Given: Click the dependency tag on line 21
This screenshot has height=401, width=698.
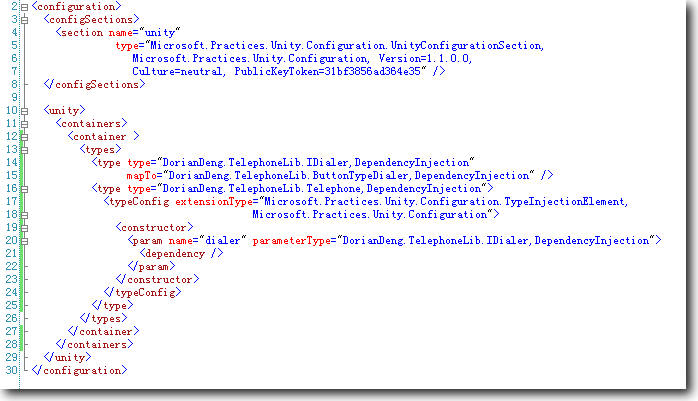Looking at the screenshot, I should 181,253.
